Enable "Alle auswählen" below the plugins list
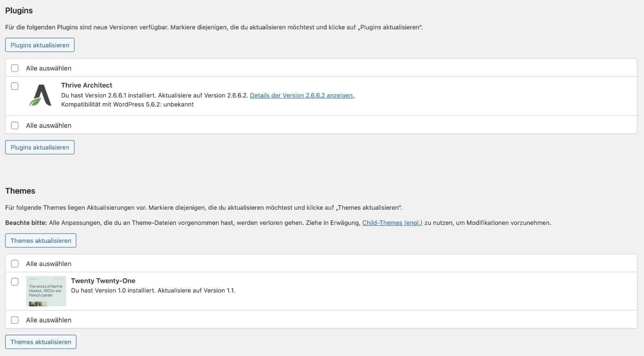The width and height of the screenshot is (644, 356). pos(14,125)
